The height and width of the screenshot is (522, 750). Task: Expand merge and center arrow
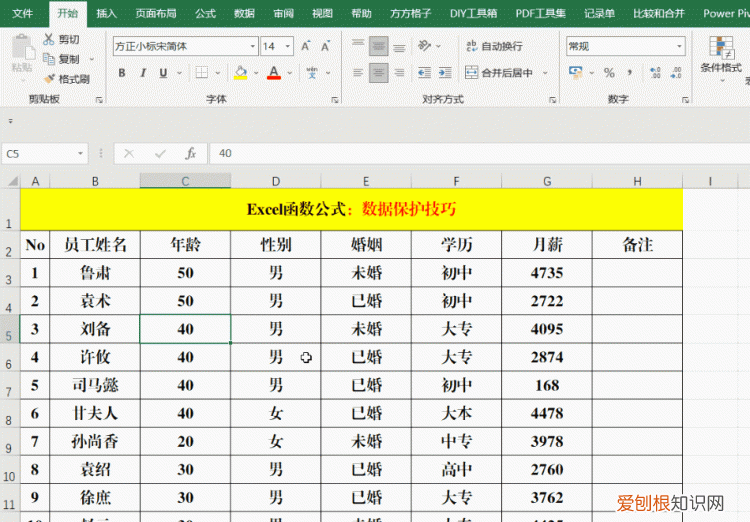point(545,73)
